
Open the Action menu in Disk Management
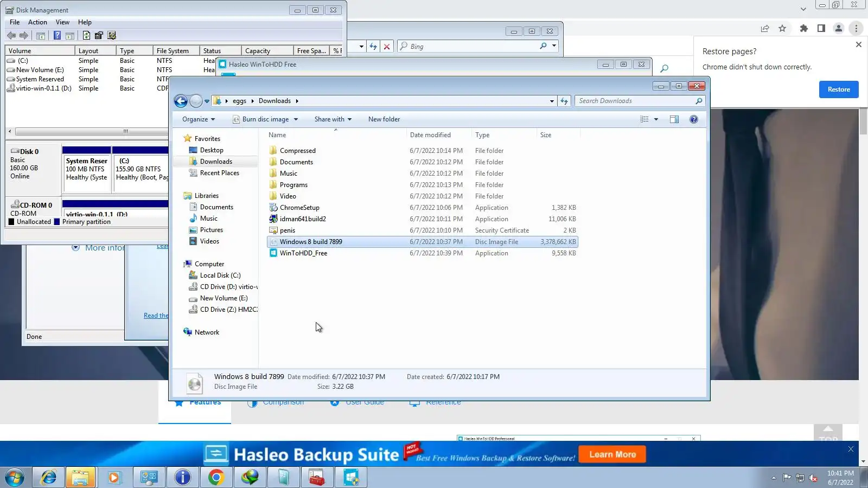[37, 22]
